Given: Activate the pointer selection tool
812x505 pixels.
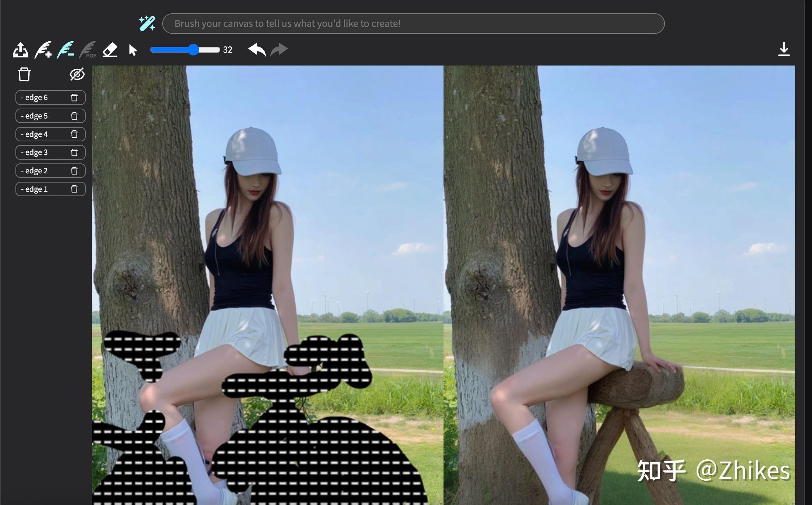Looking at the screenshot, I should 133,50.
